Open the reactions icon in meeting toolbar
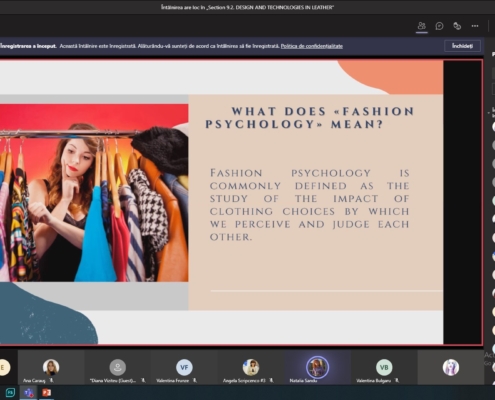This screenshot has height=400, width=495. 457,26
